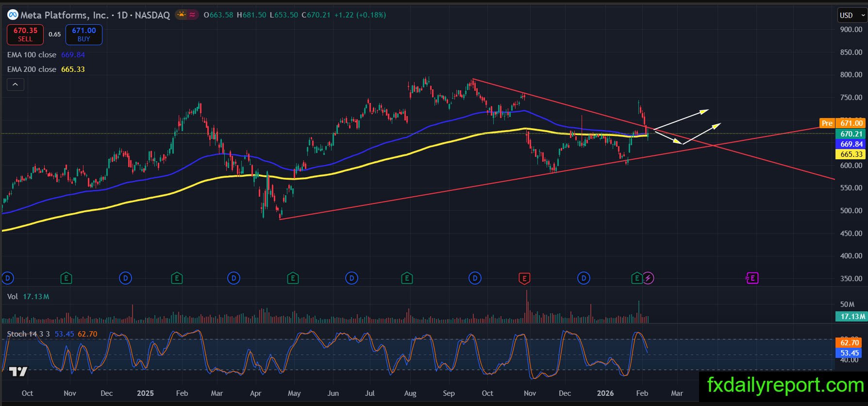Click the Jun label on the time axis
The height and width of the screenshot is (406, 868).
(333, 393)
